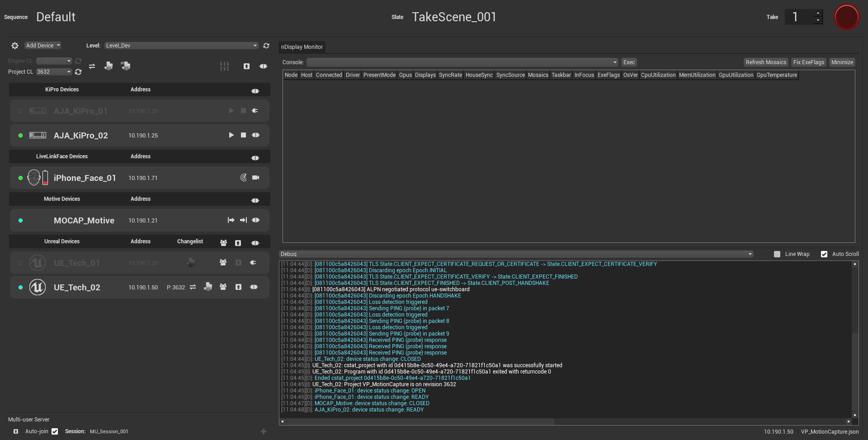The width and height of the screenshot is (868, 440).
Task: Click the build icon on UE_Tech_02 row
Action: [x=208, y=287]
